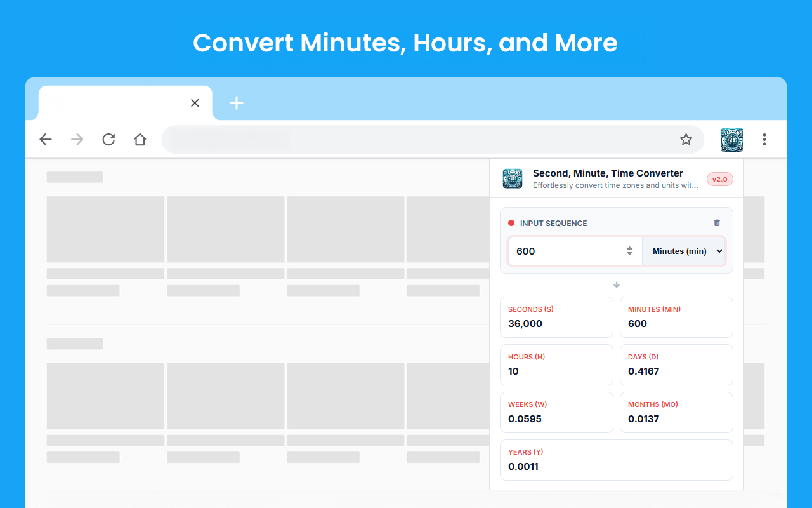Viewport: 812px width, 508px height.
Task: Click the red dot beside INPUT SEQUENCE
Action: click(511, 223)
